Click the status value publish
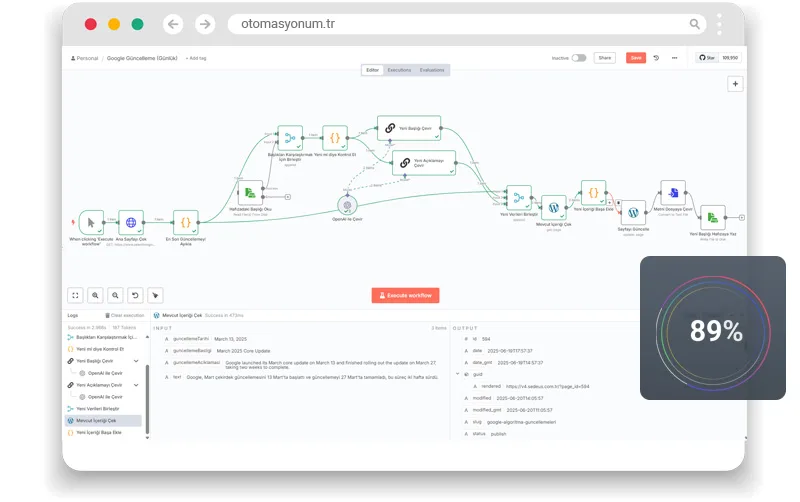800x502 pixels. coord(498,434)
